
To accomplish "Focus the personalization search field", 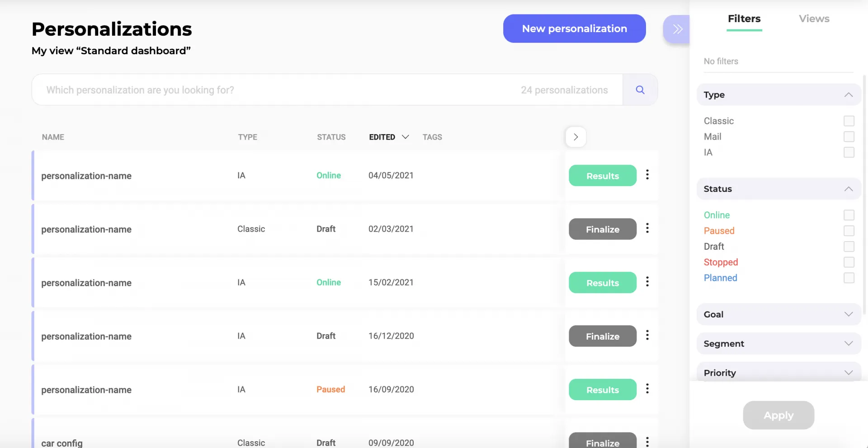I will pyautogui.click(x=271, y=90).
